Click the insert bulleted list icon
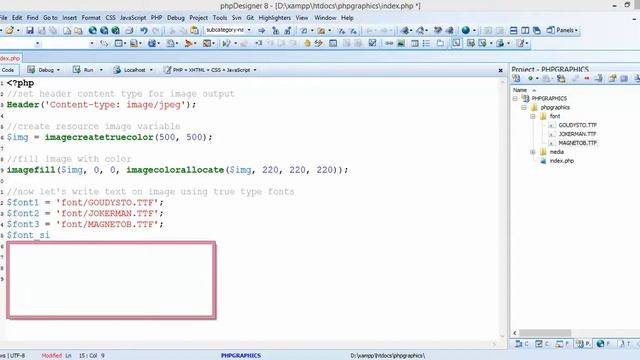This screenshot has width=640, height=360. [x=426, y=43]
